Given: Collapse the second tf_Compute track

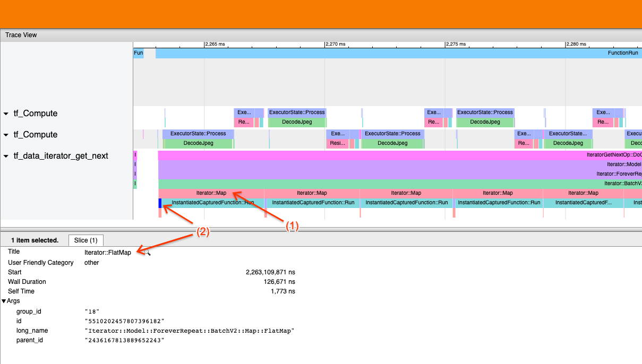Looking at the screenshot, I should click(x=6, y=134).
